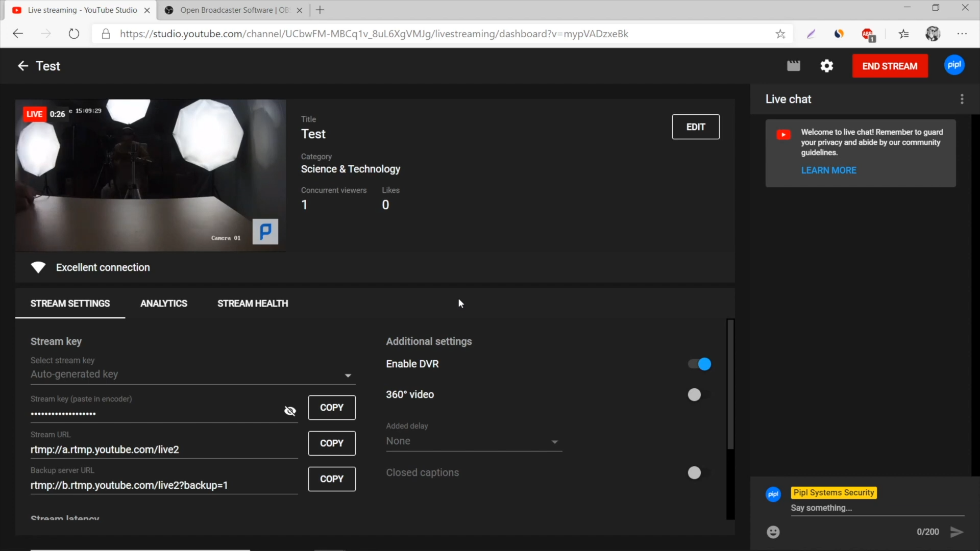Click the EDIT button for stream title
Viewport: 980px width, 551px height.
tap(696, 127)
